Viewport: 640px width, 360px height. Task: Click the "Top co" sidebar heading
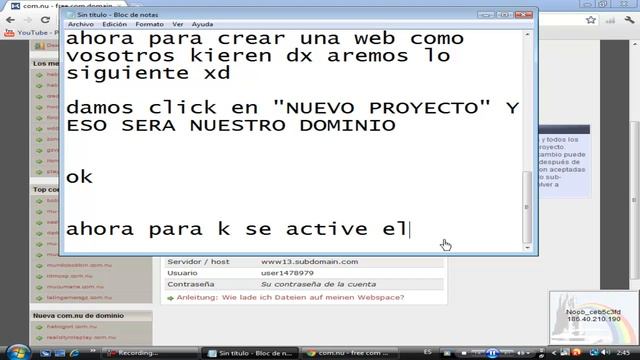46,189
